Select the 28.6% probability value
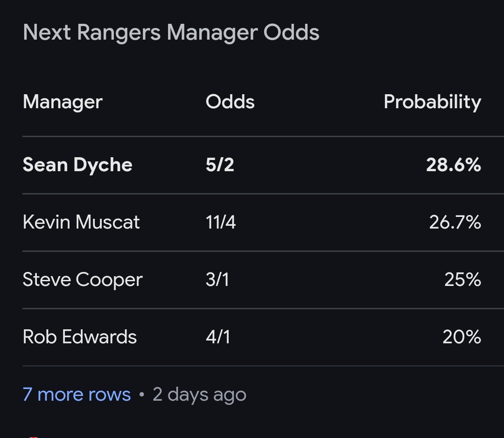 (453, 165)
